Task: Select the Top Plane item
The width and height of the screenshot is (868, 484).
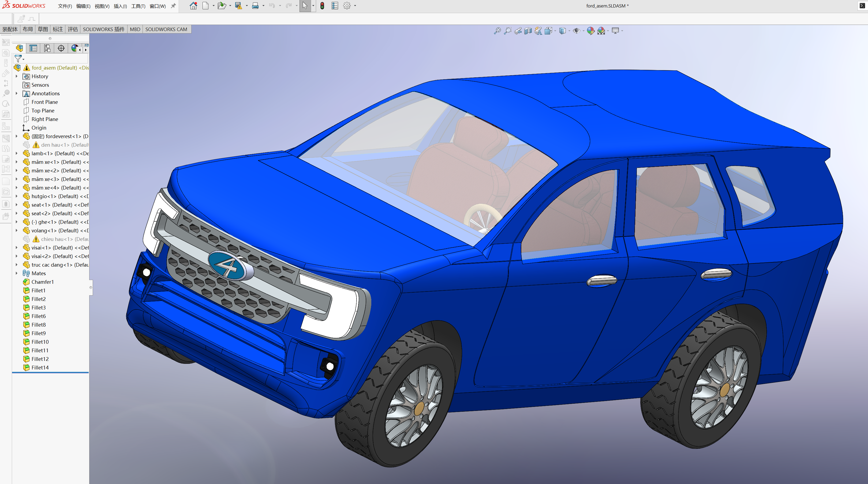Action: [x=43, y=111]
